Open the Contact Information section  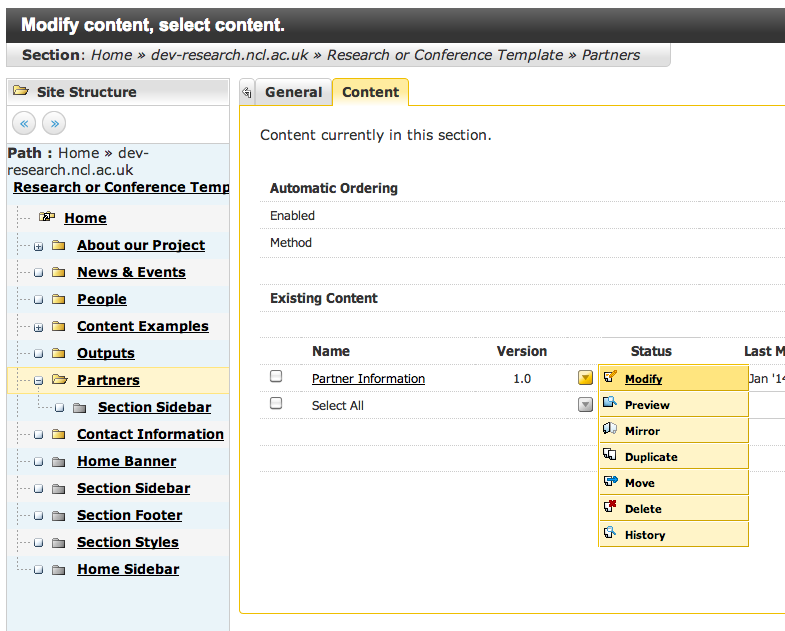point(150,434)
